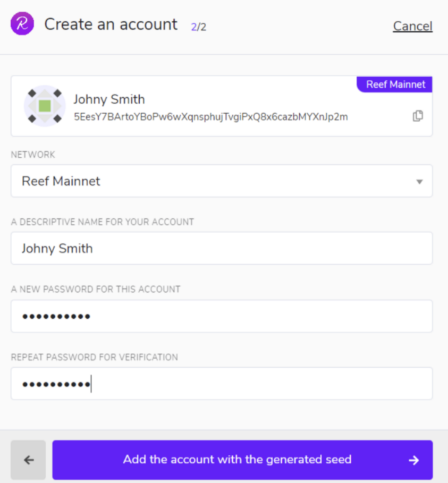Click the right arrow on the add account button
Viewport: 448px width, 483px height.
(414, 460)
